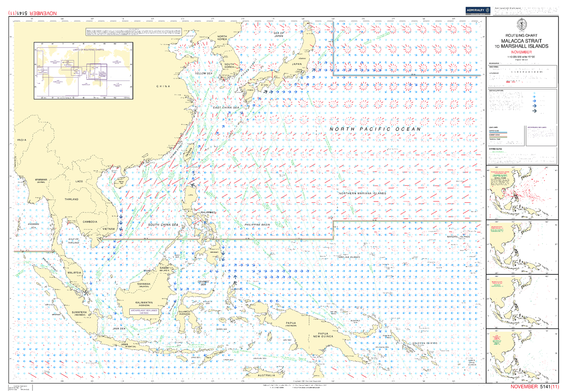Click the "NORTH KOREA" label

(222, 38)
